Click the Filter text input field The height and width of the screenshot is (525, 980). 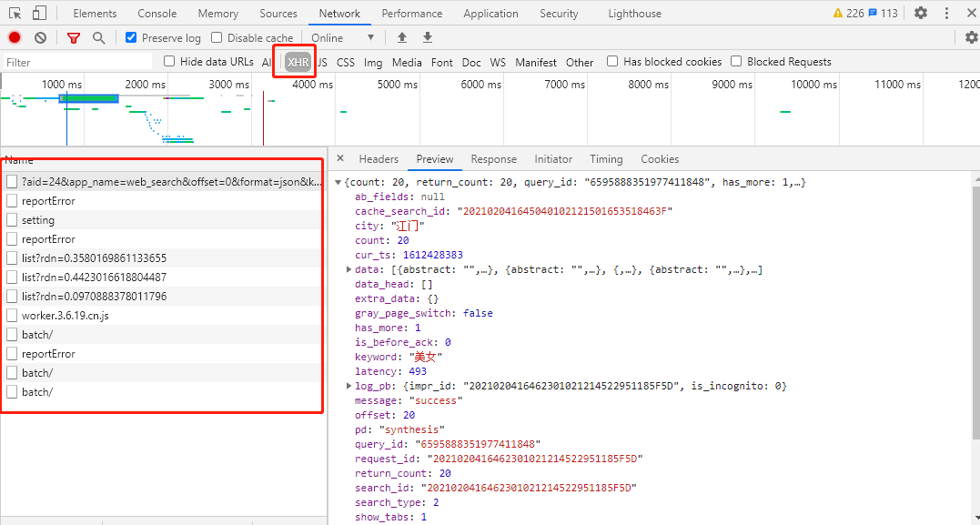click(77, 62)
